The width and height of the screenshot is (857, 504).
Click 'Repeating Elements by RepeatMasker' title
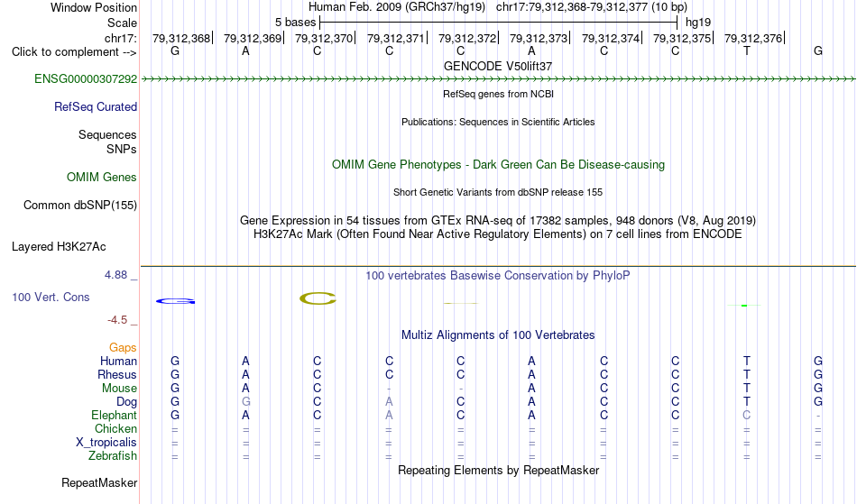click(x=498, y=470)
